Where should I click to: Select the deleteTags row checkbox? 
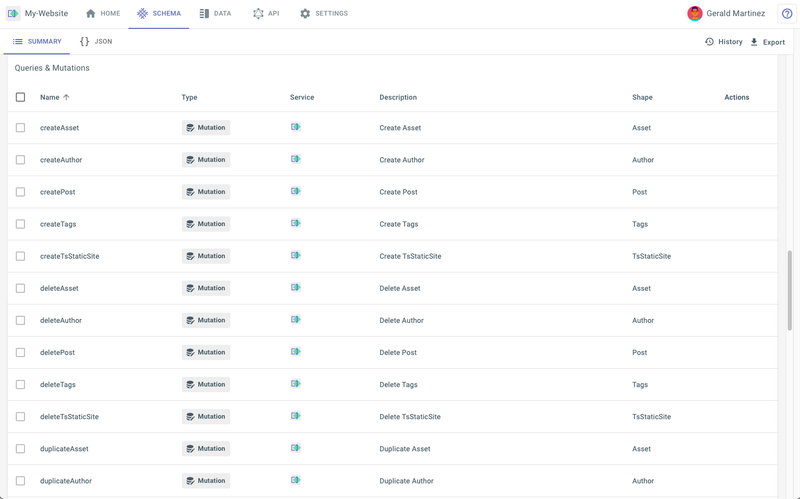pyautogui.click(x=20, y=384)
